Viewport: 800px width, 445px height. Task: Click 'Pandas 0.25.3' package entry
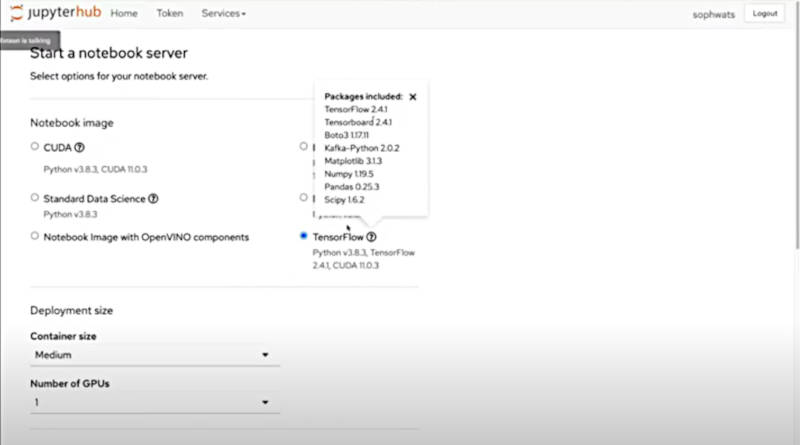click(x=352, y=187)
